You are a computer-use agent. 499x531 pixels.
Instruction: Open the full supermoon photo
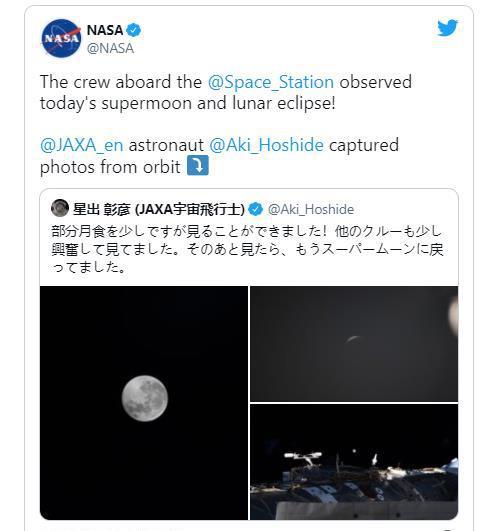[x=144, y=403]
